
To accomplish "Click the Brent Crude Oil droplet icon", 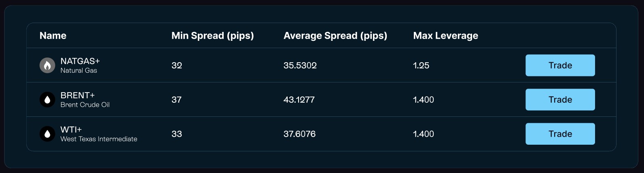I will (x=47, y=99).
